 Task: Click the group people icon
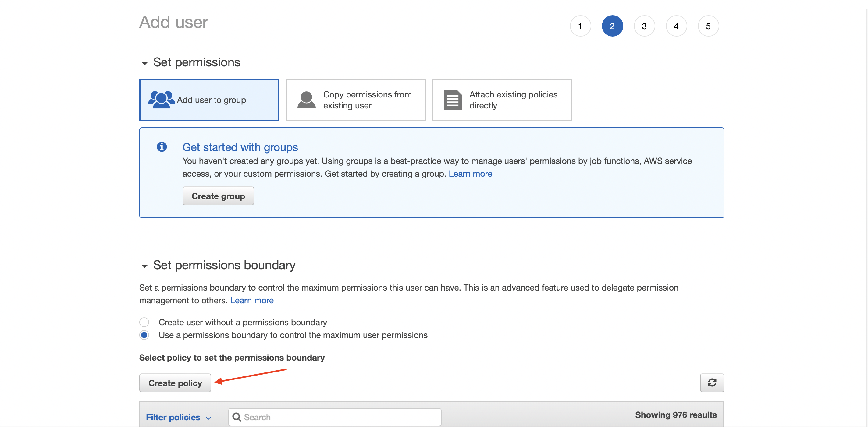tap(162, 100)
